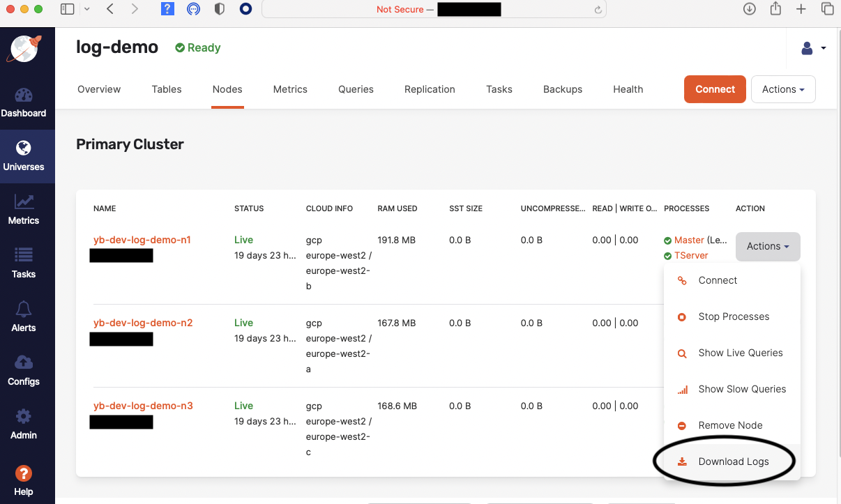Click the 191.8 MB RAM value
This screenshot has width=841, height=504.
396,240
